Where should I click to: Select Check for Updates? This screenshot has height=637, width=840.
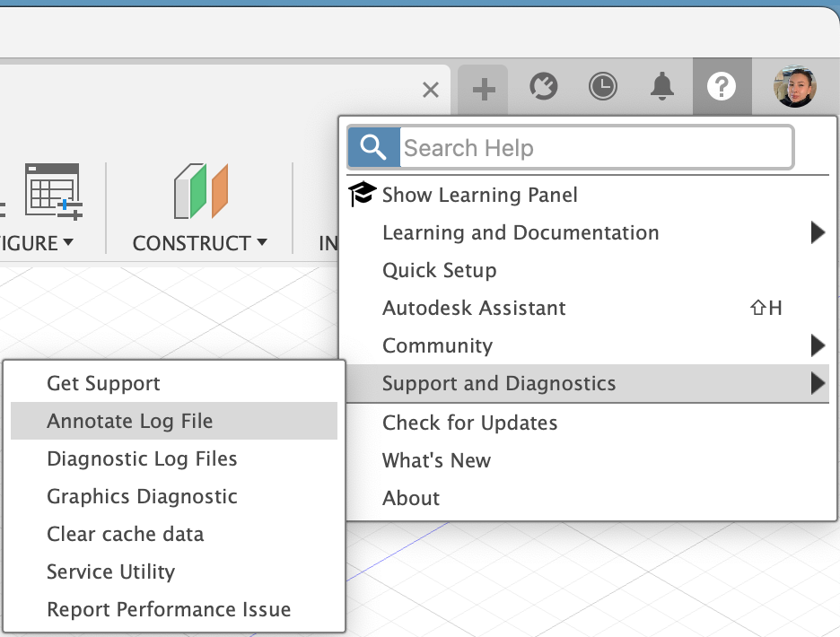470,423
